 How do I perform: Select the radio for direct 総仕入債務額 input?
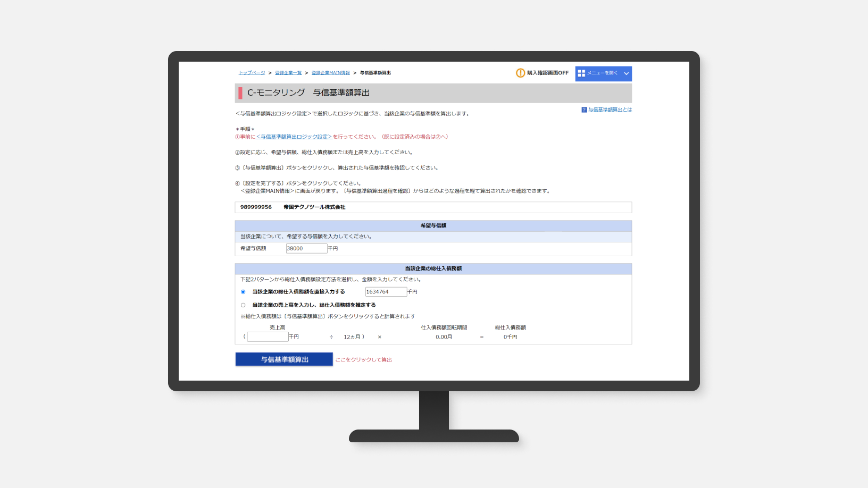point(243,292)
